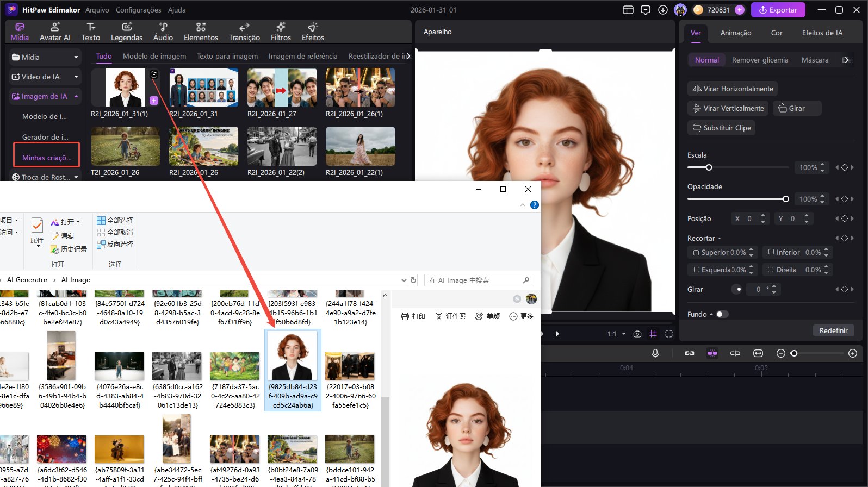Select the R2I_2026_01_27 thumbnail
This screenshot has height=487, width=868.
coord(282,88)
